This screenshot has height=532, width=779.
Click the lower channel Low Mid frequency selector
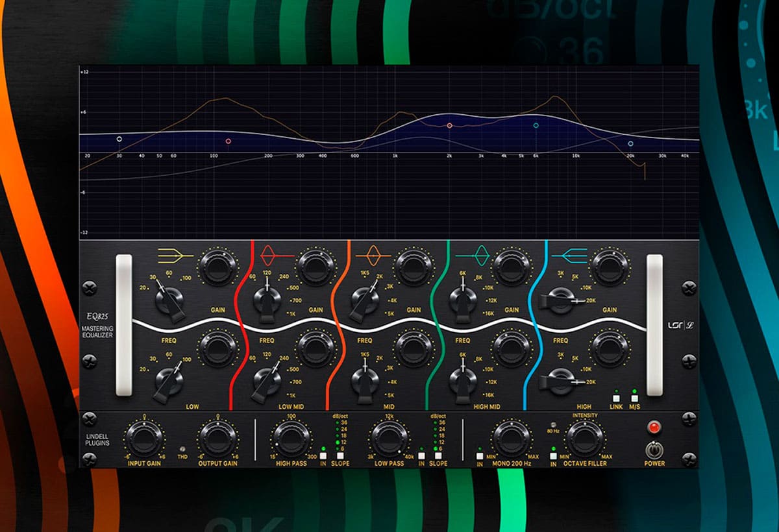pos(267,381)
